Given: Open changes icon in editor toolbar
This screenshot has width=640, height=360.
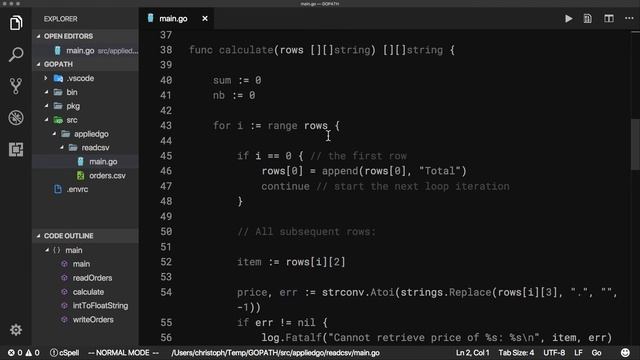Looking at the screenshot, I should (588, 18).
